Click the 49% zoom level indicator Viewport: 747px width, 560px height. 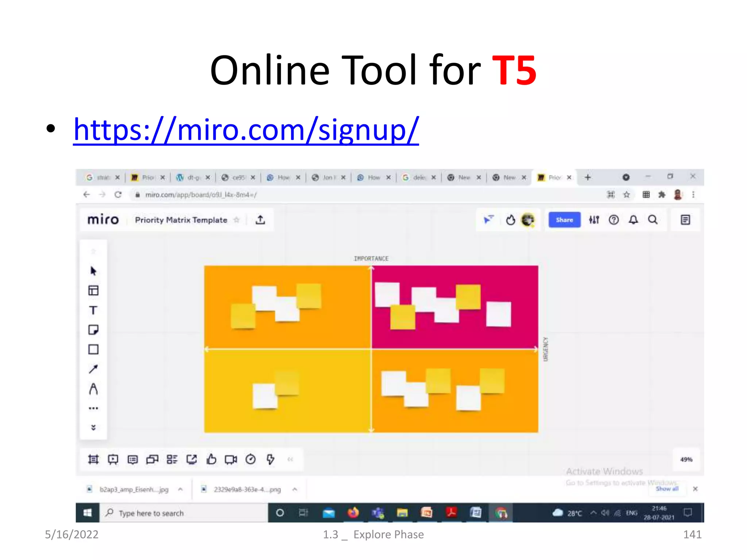coord(686,459)
